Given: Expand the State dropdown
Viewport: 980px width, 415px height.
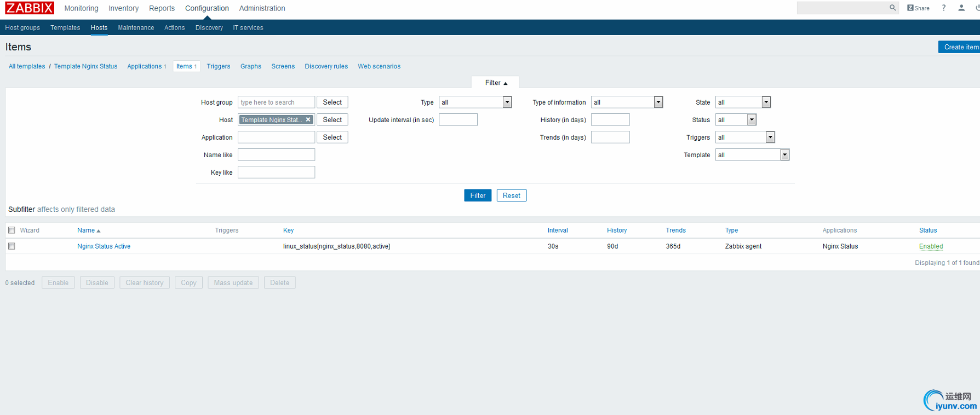Looking at the screenshot, I should click(x=743, y=102).
